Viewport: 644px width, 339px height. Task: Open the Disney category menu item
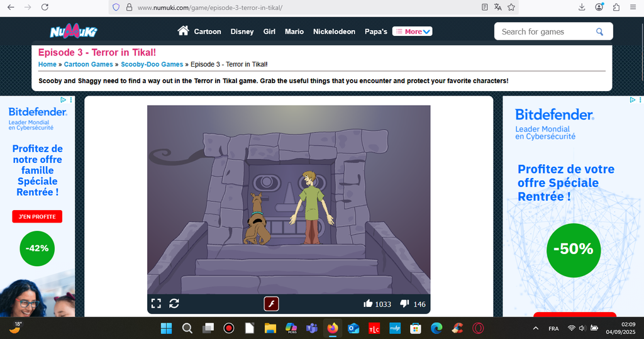pyautogui.click(x=242, y=31)
